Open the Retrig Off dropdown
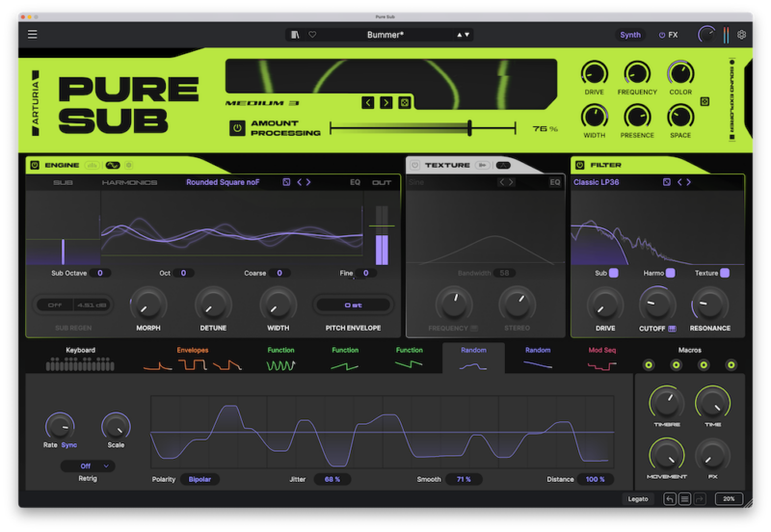 (x=88, y=466)
